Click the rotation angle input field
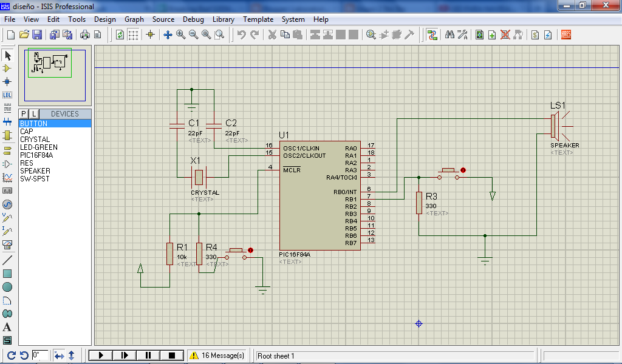Viewport: 622px width, 364px height. 39,356
